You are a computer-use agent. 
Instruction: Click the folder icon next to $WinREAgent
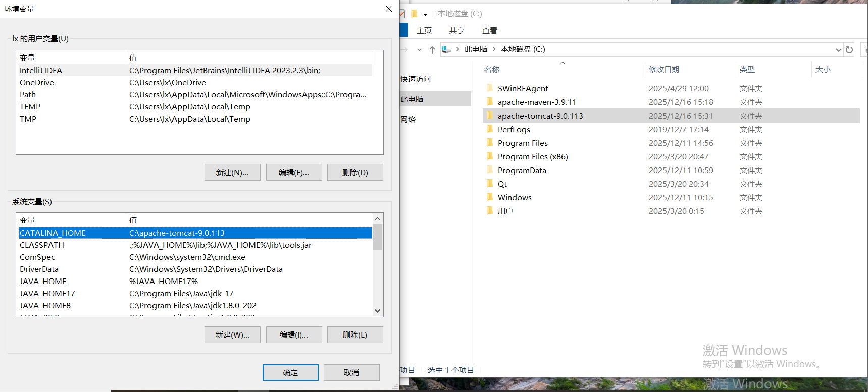(x=489, y=88)
